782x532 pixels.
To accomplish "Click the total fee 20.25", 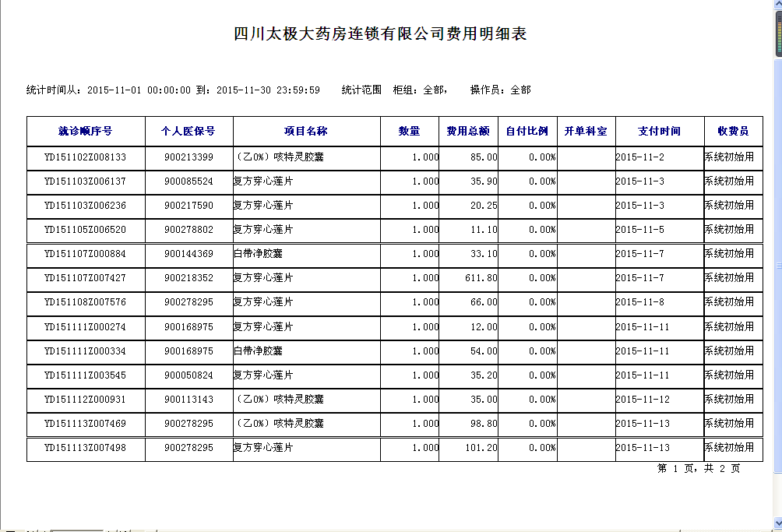I will [484, 206].
